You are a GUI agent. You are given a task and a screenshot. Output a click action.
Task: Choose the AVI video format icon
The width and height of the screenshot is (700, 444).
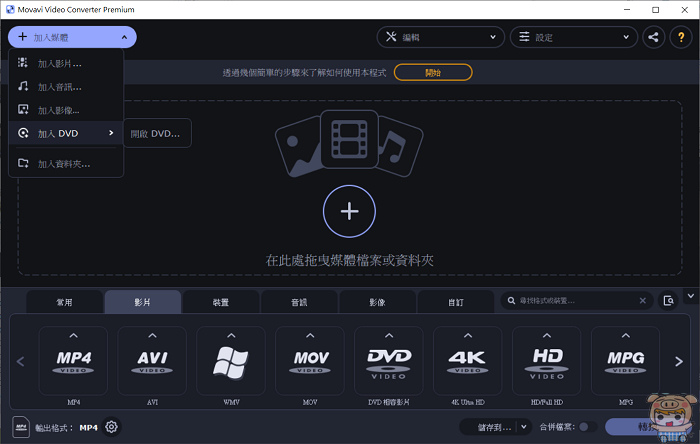[152, 361]
